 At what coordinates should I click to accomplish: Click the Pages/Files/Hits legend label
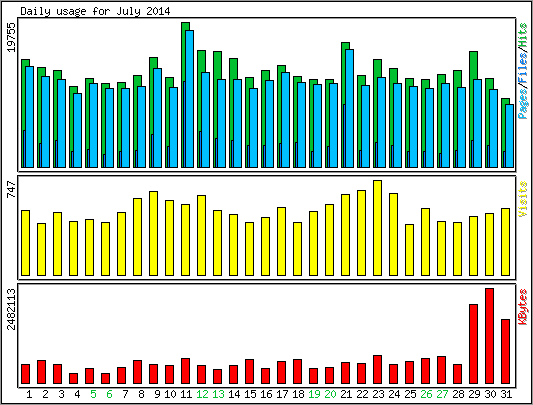tap(523, 71)
